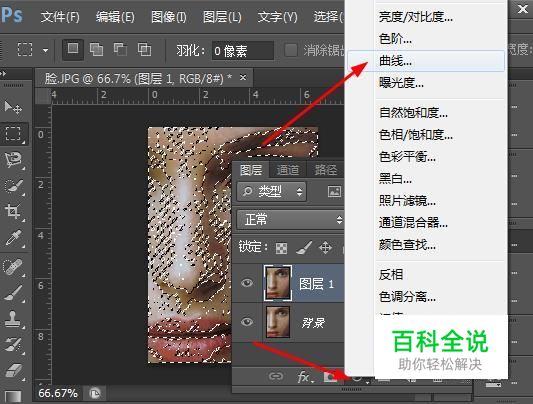This screenshot has width=533, height=404.
Task: Toggle the 消除锯齿 checkbox
Action: point(291,50)
